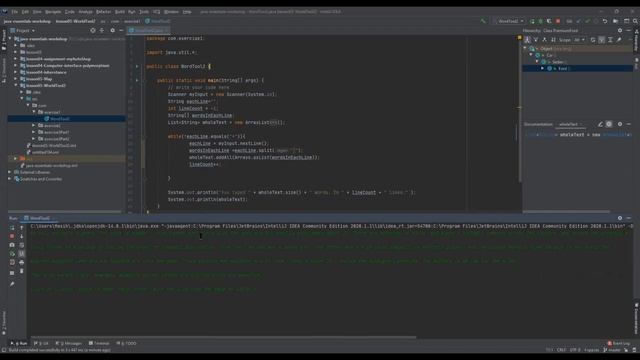The image size is (640, 360).
Task: Click the green Run icon in top toolbar
Action: [532, 21]
